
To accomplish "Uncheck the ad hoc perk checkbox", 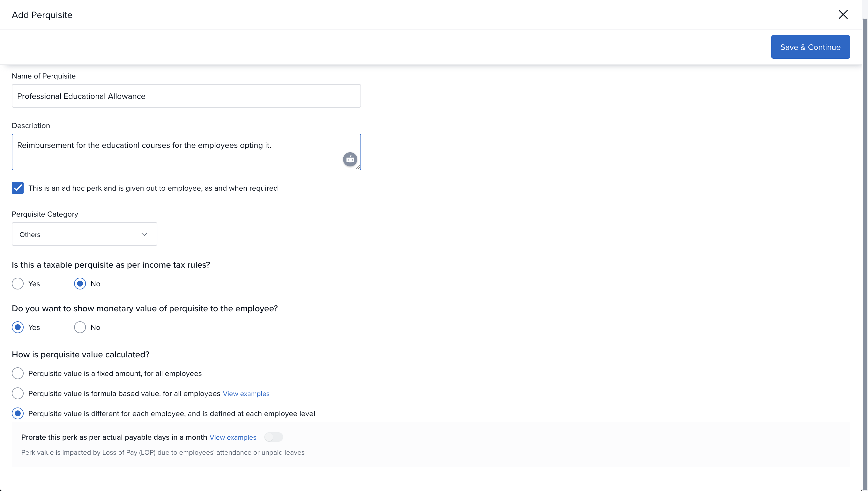I will pyautogui.click(x=17, y=188).
